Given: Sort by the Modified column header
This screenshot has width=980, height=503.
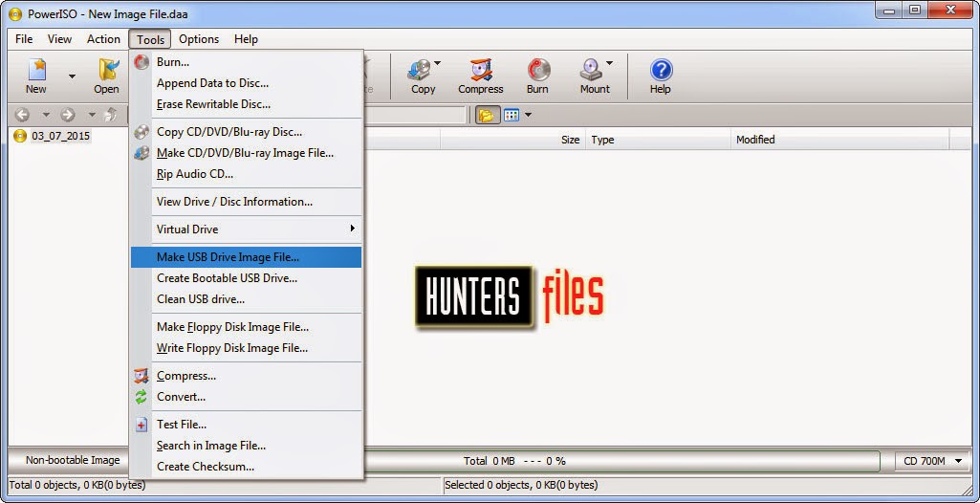Looking at the screenshot, I should 840,140.
